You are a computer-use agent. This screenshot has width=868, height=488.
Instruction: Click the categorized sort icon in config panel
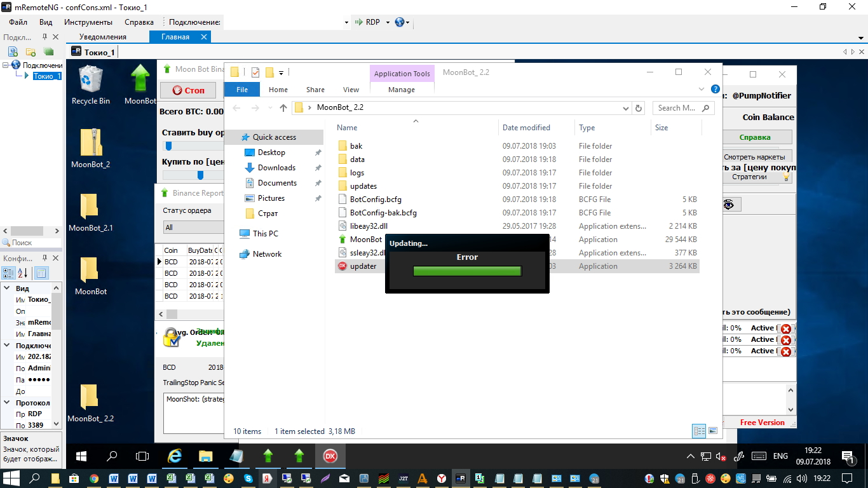[x=9, y=273]
